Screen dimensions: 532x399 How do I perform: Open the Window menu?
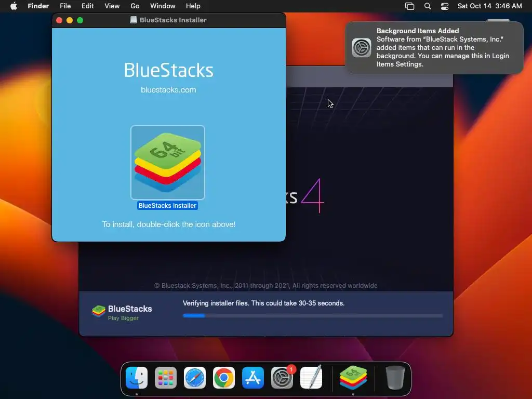click(x=163, y=6)
